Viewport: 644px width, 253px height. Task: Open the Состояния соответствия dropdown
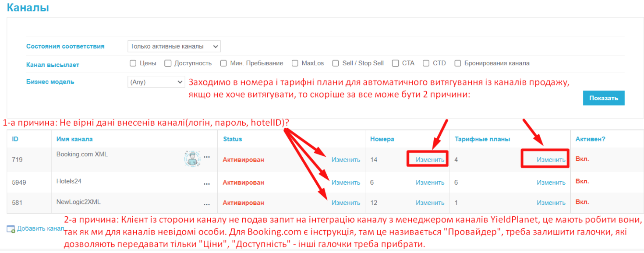click(x=174, y=46)
